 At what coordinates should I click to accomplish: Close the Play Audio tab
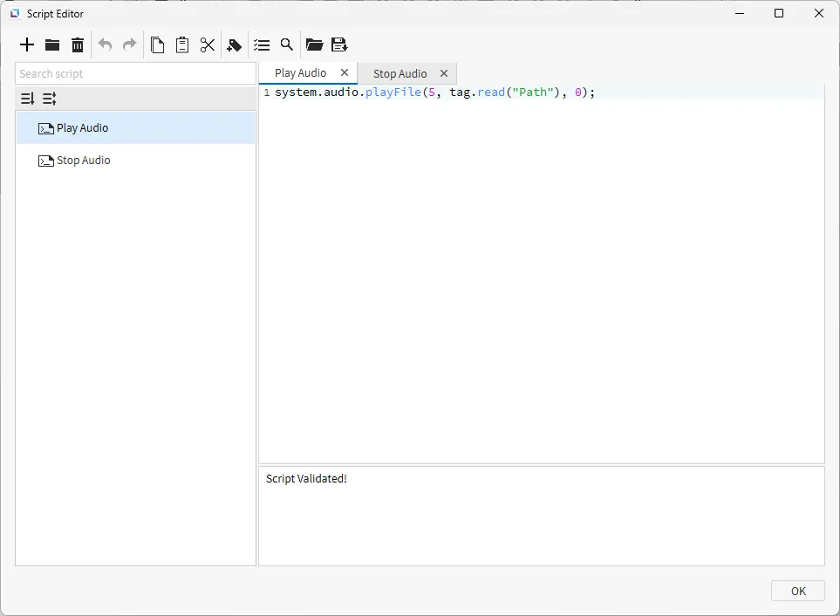345,73
